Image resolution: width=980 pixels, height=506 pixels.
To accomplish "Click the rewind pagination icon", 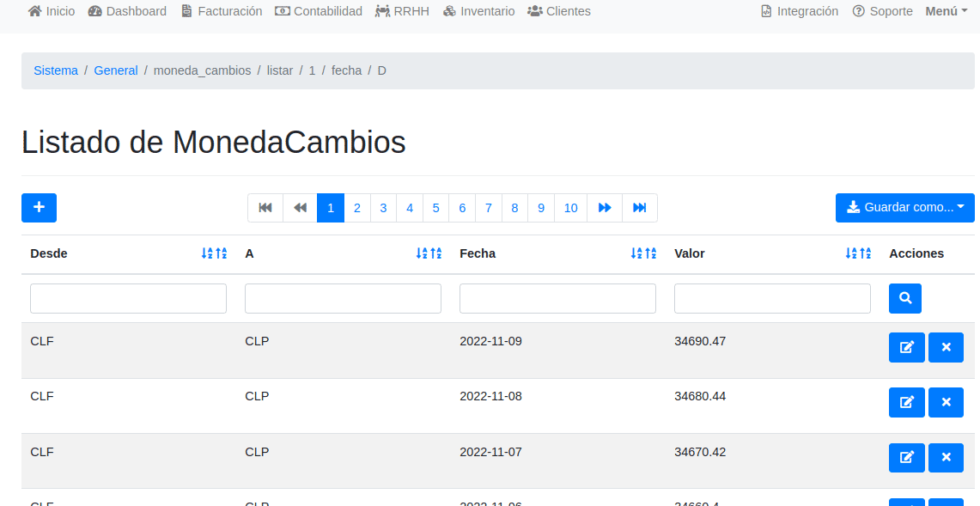I will click(x=300, y=208).
